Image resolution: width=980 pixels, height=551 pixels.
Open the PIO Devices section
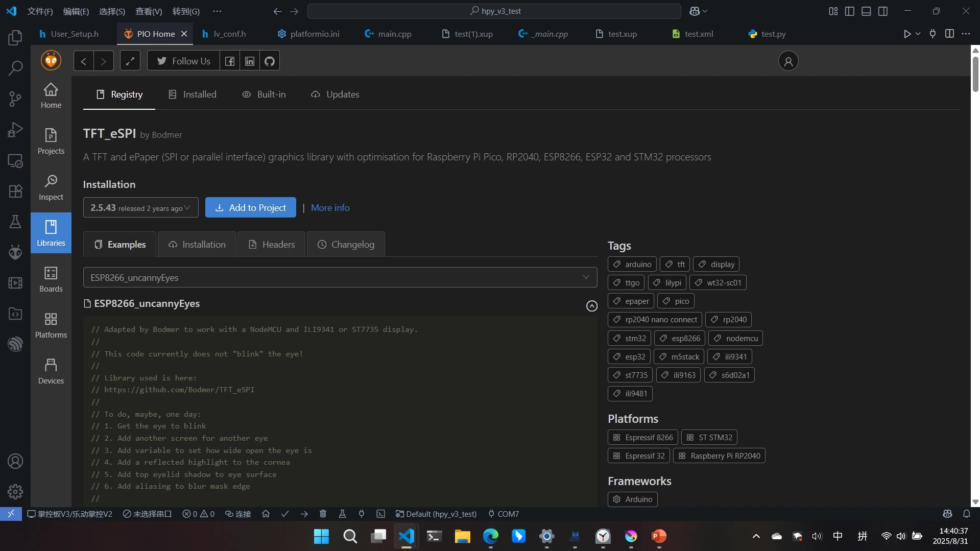pos(51,371)
